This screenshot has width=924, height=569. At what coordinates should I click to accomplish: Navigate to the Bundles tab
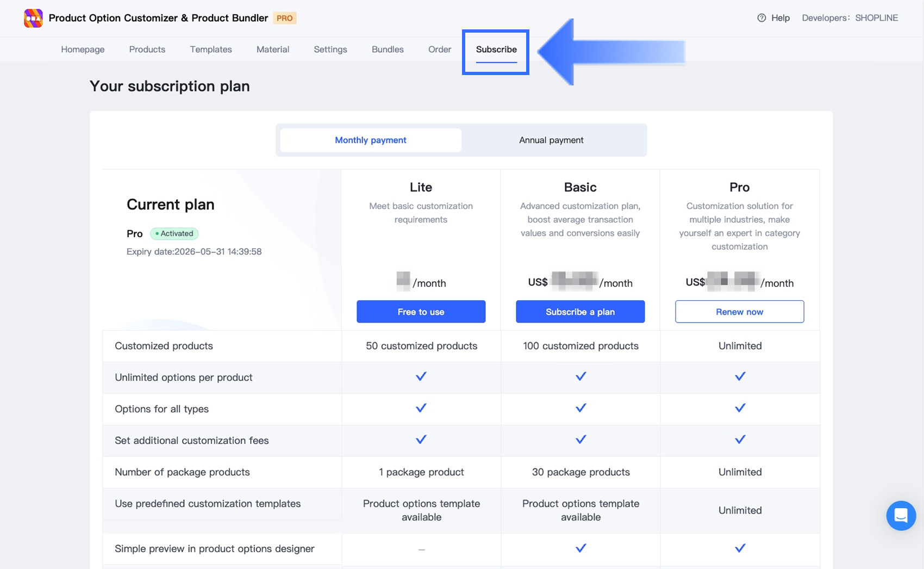(388, 50)
